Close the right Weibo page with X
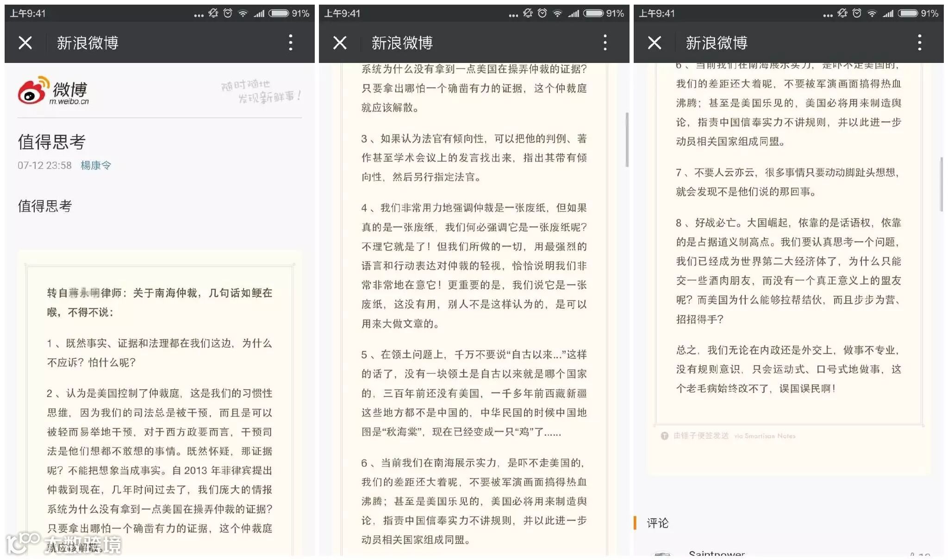The image size is (948, 560). [x=655, y=43]
